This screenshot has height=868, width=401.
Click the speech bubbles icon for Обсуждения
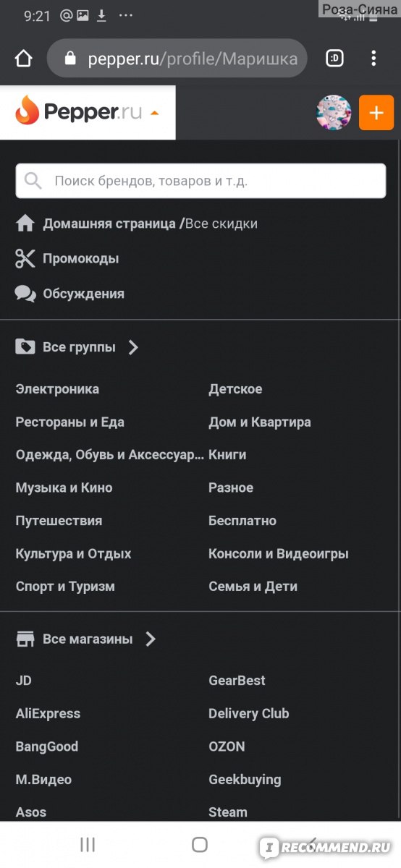pyautogui.click(x=25, y=294)
